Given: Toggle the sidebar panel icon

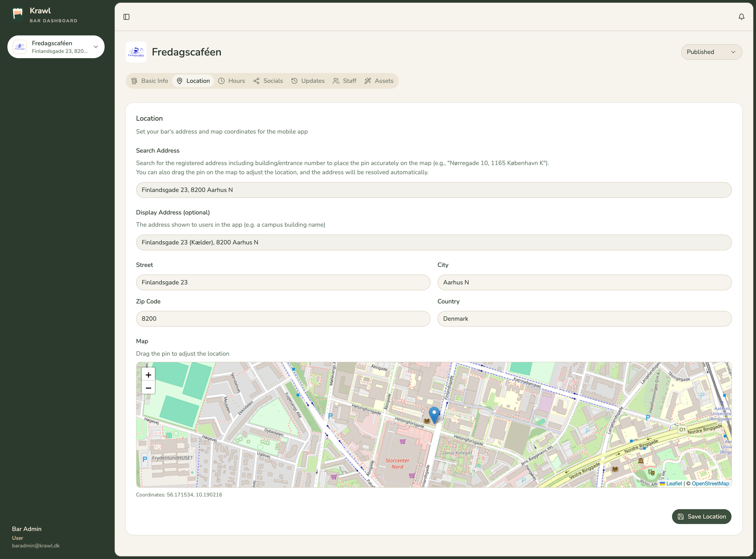Looking at the screenshot, I should point(126,17).
